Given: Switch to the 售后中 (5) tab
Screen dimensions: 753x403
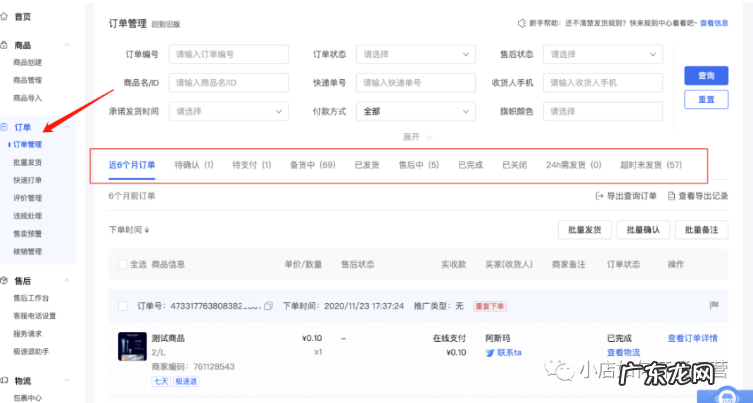Looking at the screenshot, I should pyautogui.click(x=419, y=165).
